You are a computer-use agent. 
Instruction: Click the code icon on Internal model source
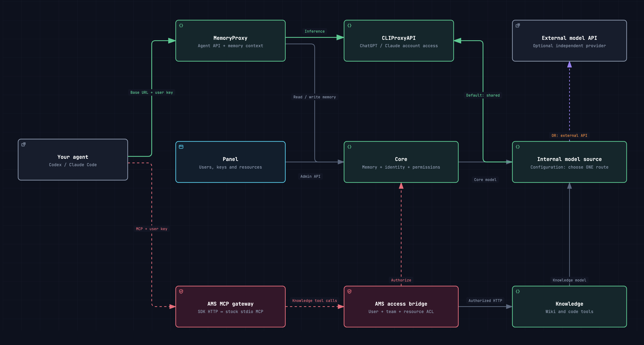(x=518, y=147)
